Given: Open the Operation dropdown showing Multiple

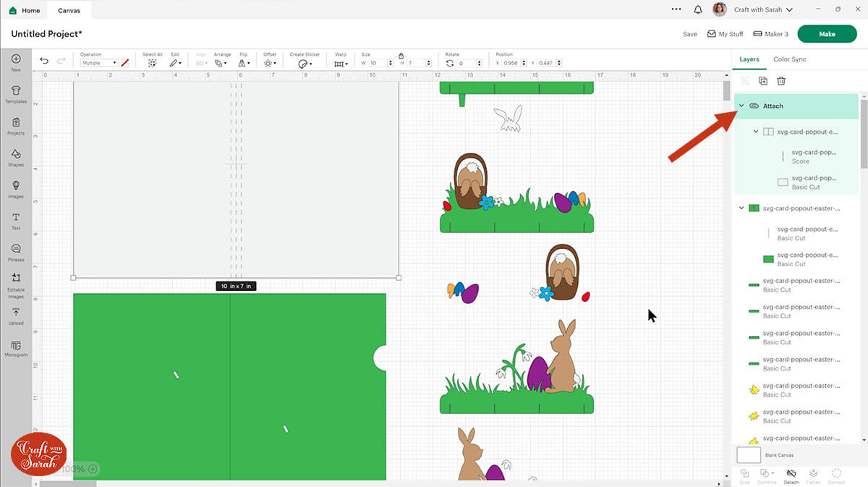Looking at the screenshot, I should [98, 63].
